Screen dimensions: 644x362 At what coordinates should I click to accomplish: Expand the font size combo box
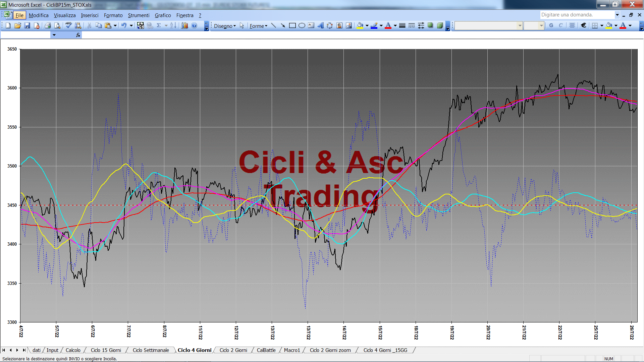click(541, 25)
